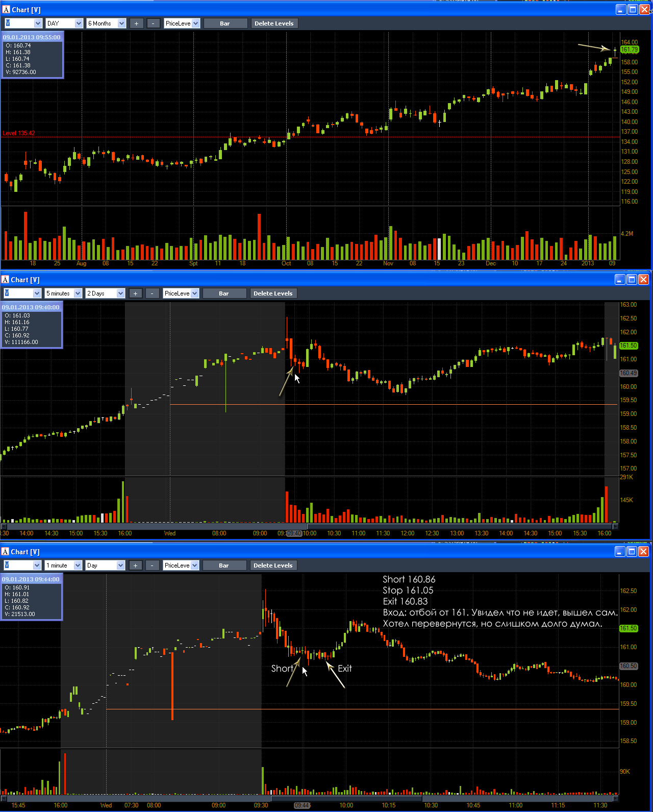This screenshot has width=653, height=812.
Task: Click the minus zoom button in top chart
Action: click(154, 23)
